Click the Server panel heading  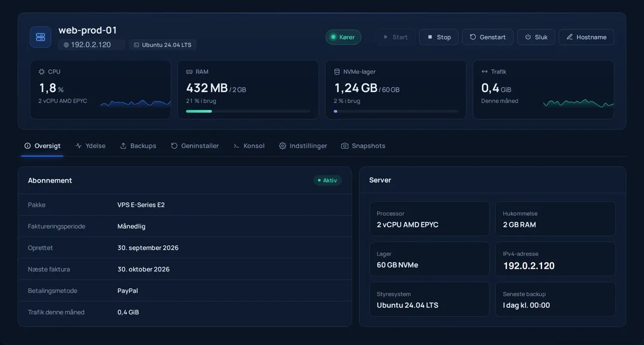(x=380, y=180)
